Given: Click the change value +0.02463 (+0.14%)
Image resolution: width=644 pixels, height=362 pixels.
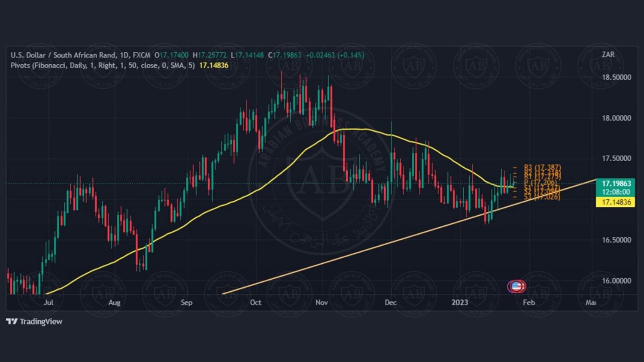Looking at the screenshot, I should [x=335, y=55].
